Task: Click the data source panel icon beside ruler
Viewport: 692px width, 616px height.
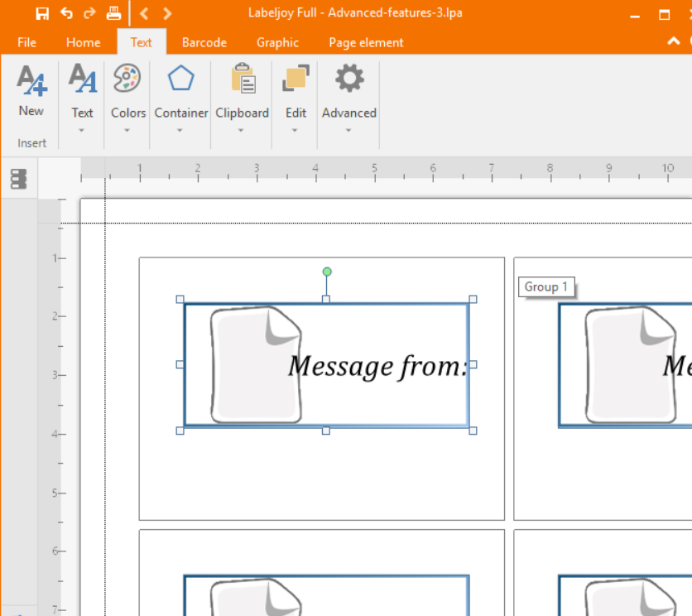Action: coord(18,179)
